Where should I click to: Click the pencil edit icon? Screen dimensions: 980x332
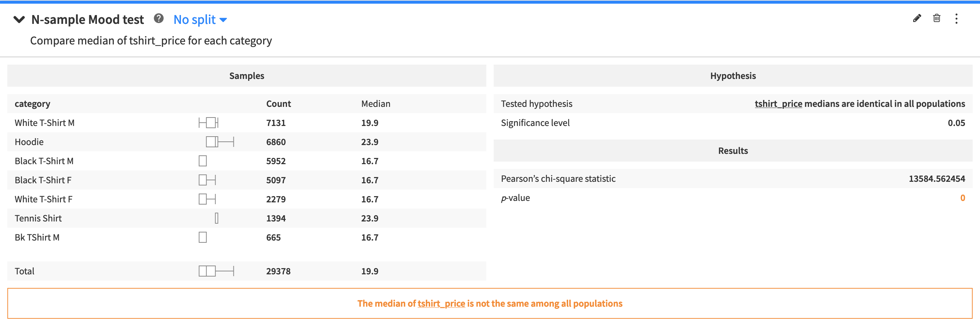(x=917, y=18)
